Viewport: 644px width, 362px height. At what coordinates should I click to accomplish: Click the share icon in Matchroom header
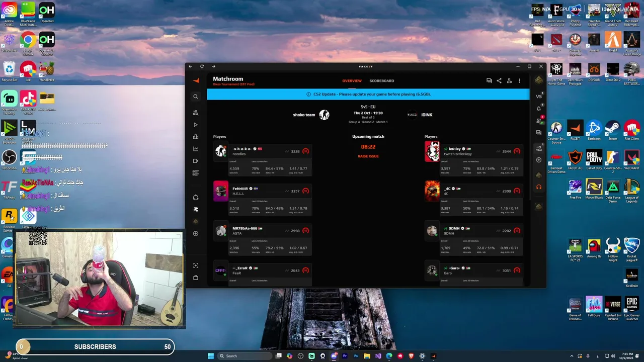[x=499, y=80]
